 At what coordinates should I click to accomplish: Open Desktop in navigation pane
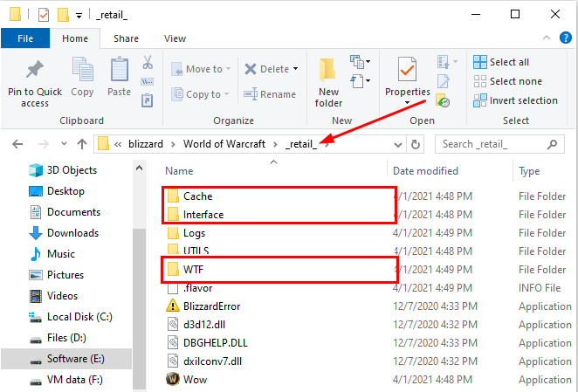pos(57,191)
